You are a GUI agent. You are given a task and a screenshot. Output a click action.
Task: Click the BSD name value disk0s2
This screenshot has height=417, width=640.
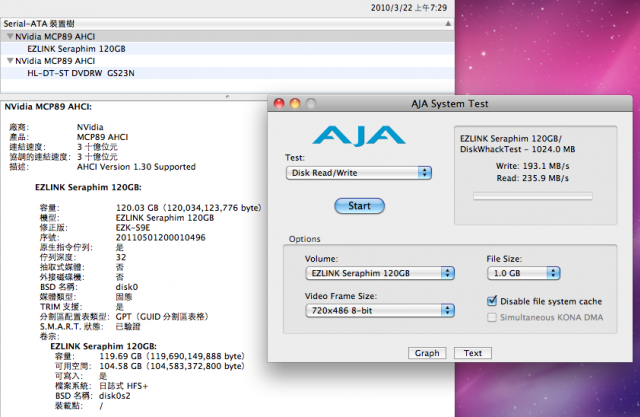115,396
